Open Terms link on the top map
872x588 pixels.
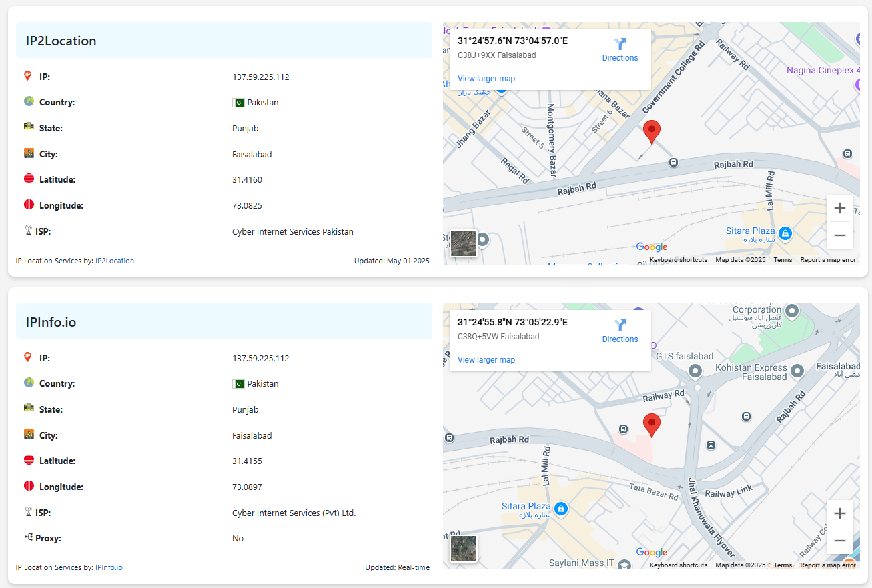tap(783, 260)
